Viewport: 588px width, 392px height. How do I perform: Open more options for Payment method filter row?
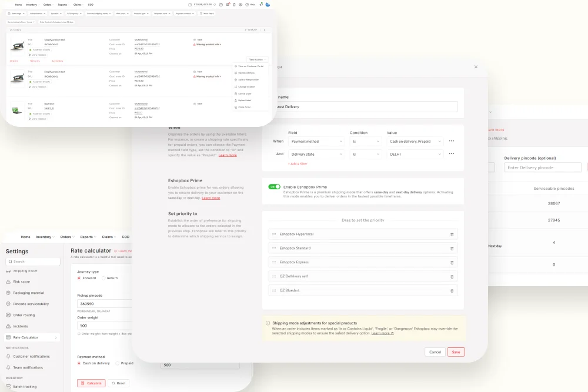tap(452, 141)
